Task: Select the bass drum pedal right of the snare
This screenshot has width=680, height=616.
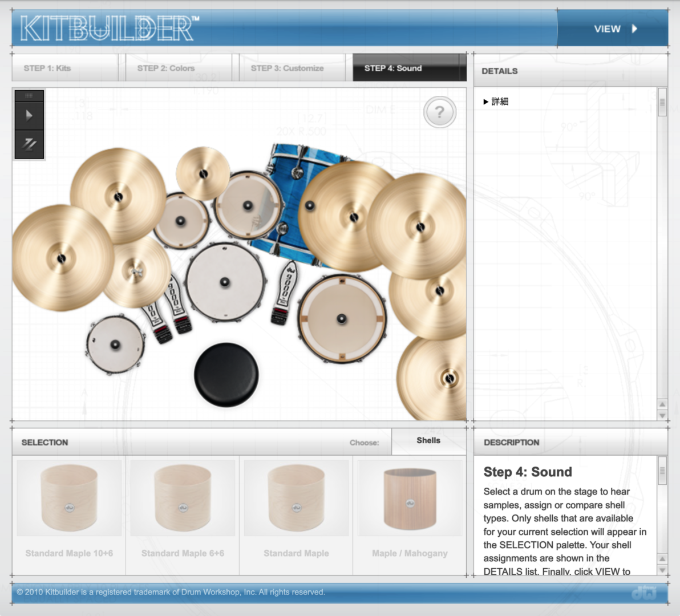Action: (x=285, y=292)
